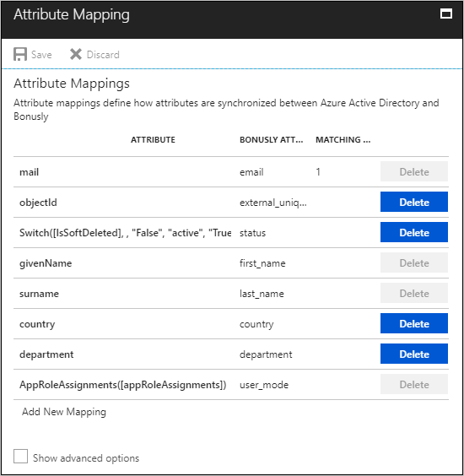Screen dimensions: 464x476
Task: Click the ATTRIBUTE column header
Action: click(x=153, y=139)
